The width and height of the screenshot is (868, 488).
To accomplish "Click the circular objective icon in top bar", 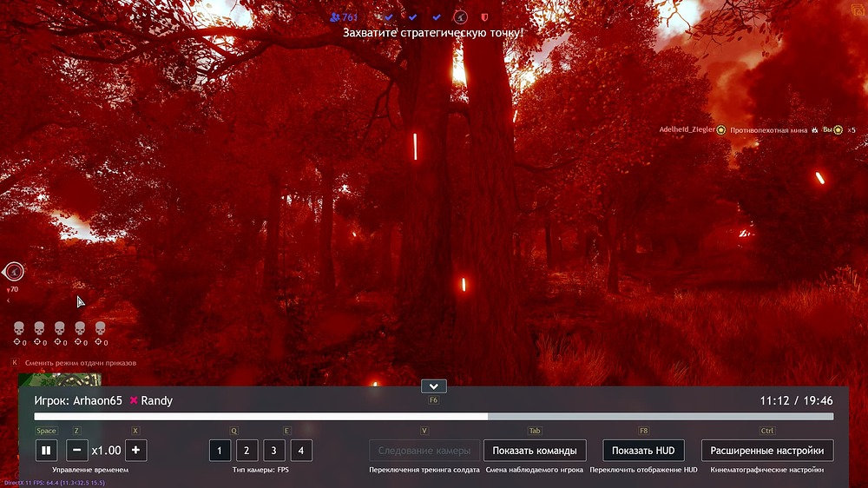I will click(x=461, y=16).
